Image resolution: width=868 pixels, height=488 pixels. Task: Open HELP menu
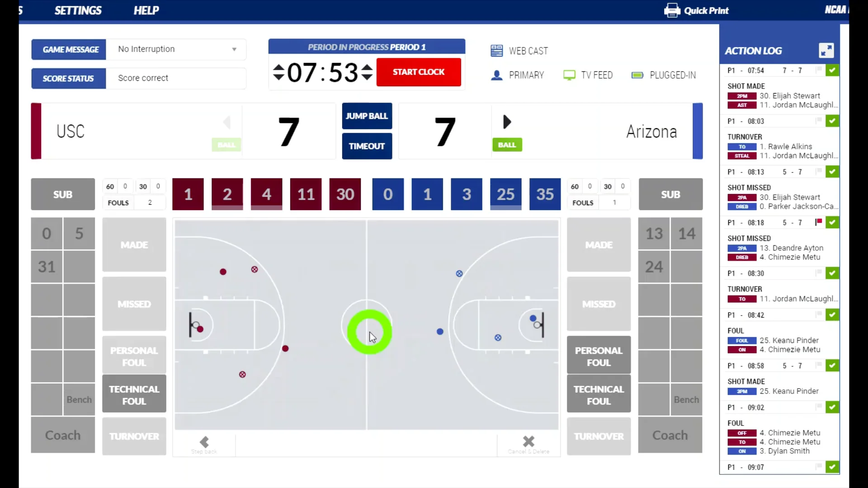coord(146,10)
